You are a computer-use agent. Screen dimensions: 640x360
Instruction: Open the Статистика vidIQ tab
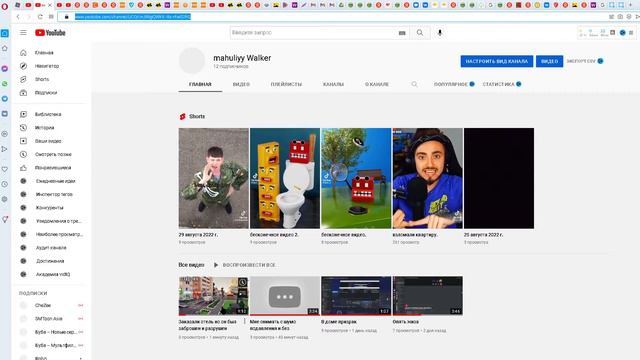click(x=502, y=84)
